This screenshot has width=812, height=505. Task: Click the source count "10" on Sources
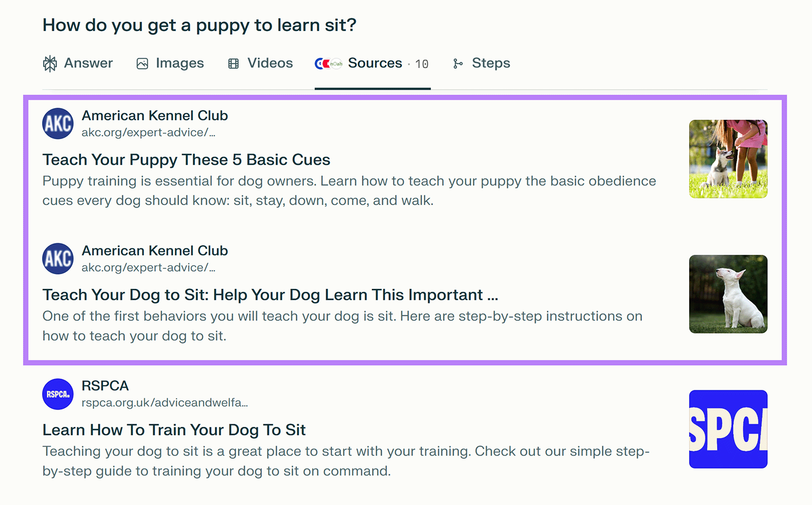coord(422,63)
